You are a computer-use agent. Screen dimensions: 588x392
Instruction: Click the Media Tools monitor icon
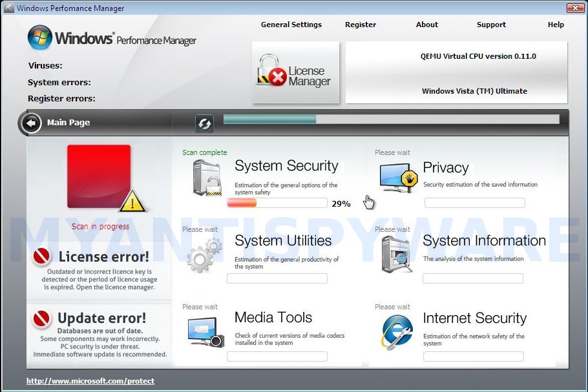coord(206,332)
